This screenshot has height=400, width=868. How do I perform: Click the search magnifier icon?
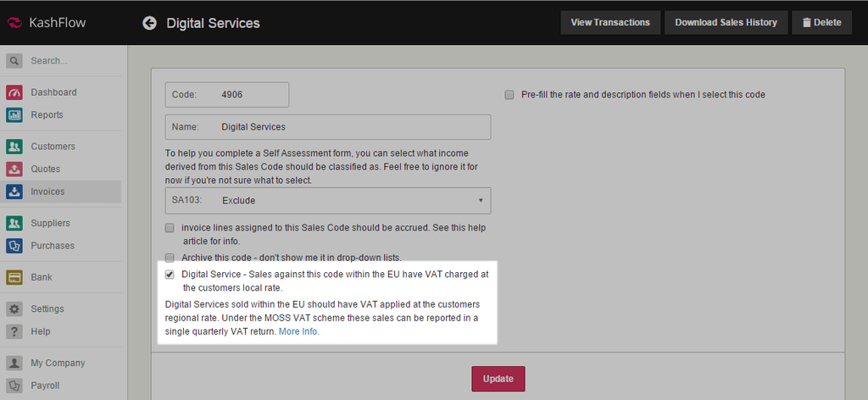(14, 61)
